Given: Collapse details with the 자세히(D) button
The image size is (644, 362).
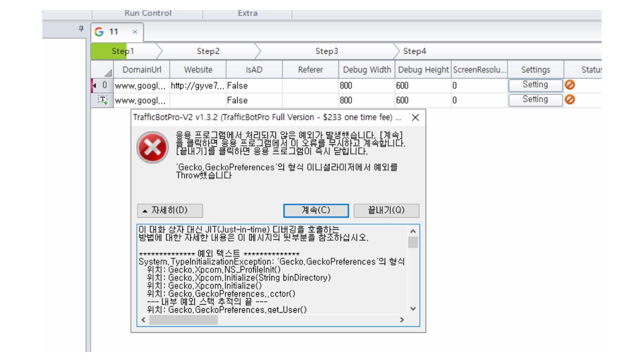Looking at the screenshot, I should click(170, 210).
